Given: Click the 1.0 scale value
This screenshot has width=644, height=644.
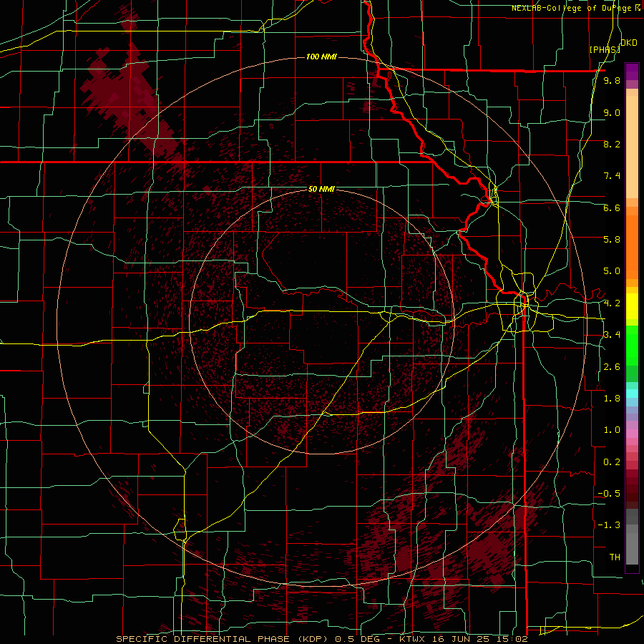Looking at the screenshot, I should pyautogui.click(x=612, y=430).
